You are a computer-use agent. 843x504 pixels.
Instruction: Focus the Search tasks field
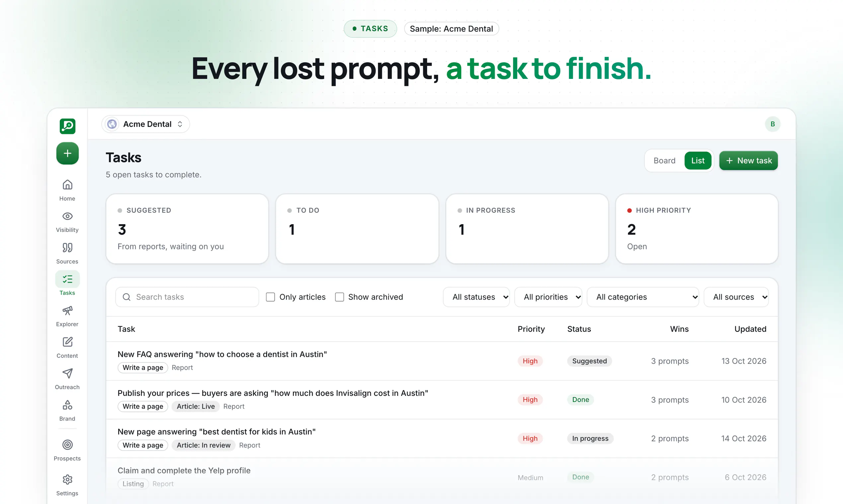(187, 297)
